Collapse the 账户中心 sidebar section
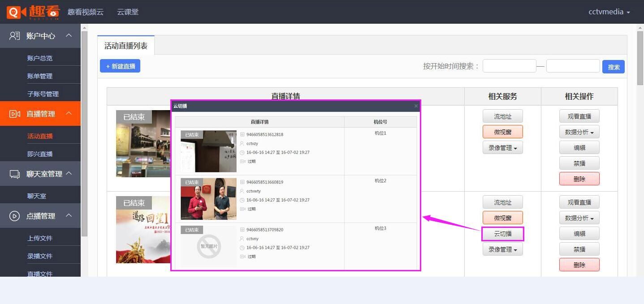Image resolution: width=644 pixels, height=304 pixels. tap(69, 35)
